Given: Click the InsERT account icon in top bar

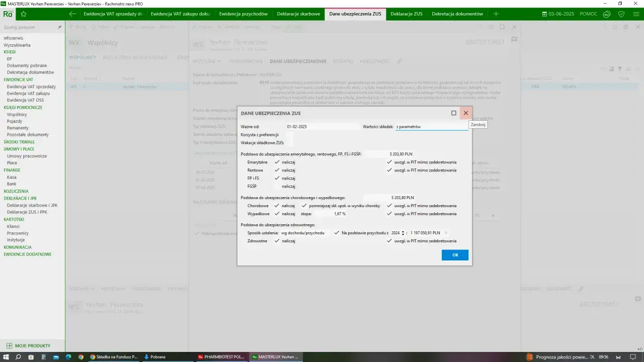Looking at the screenshot, I should click(607, 14).
